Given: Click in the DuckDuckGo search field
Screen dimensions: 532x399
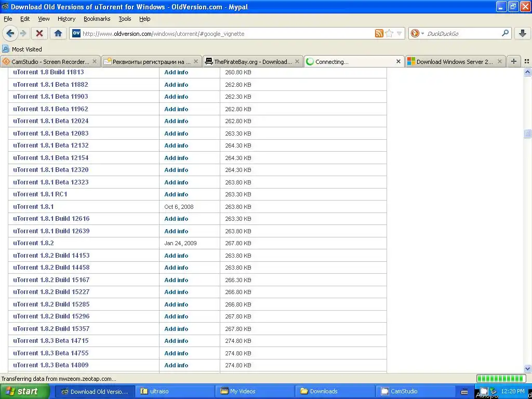Looking at the screenshot, I should (x=462, y=34).
